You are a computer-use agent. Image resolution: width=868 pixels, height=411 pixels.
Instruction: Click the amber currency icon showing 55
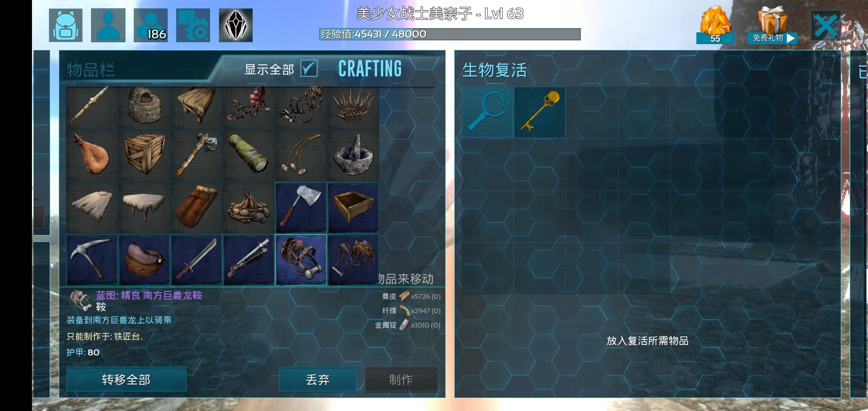(715, 25)
